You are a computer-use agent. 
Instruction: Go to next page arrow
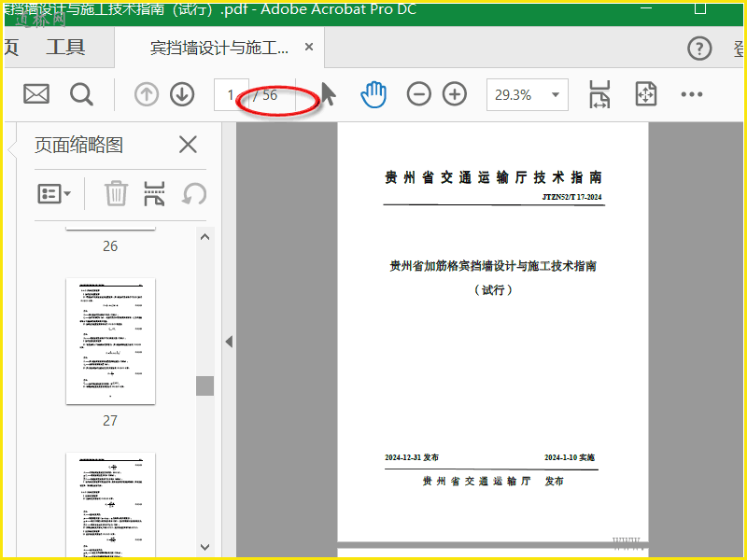tap(182, 94)
